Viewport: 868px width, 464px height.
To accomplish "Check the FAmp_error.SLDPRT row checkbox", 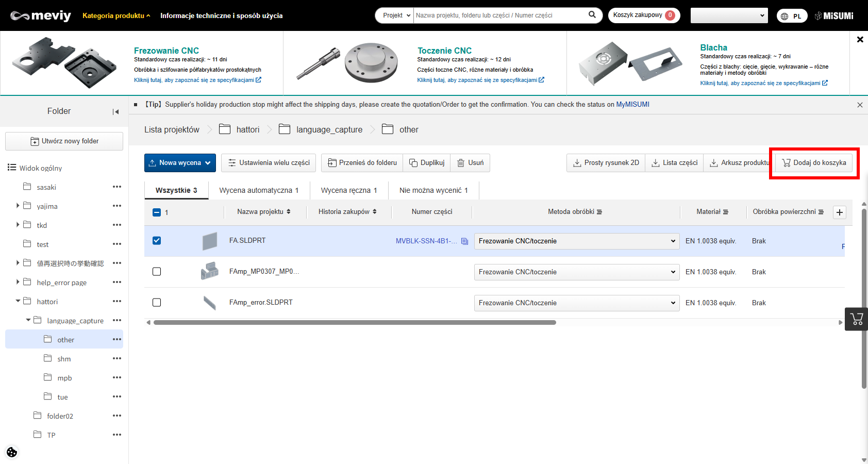I will [157, 303].
